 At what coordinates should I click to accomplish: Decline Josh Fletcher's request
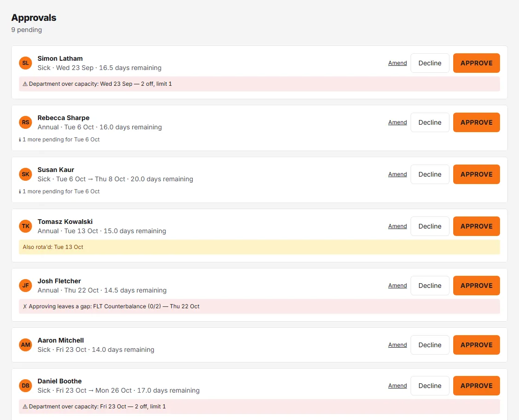[430, 286]
